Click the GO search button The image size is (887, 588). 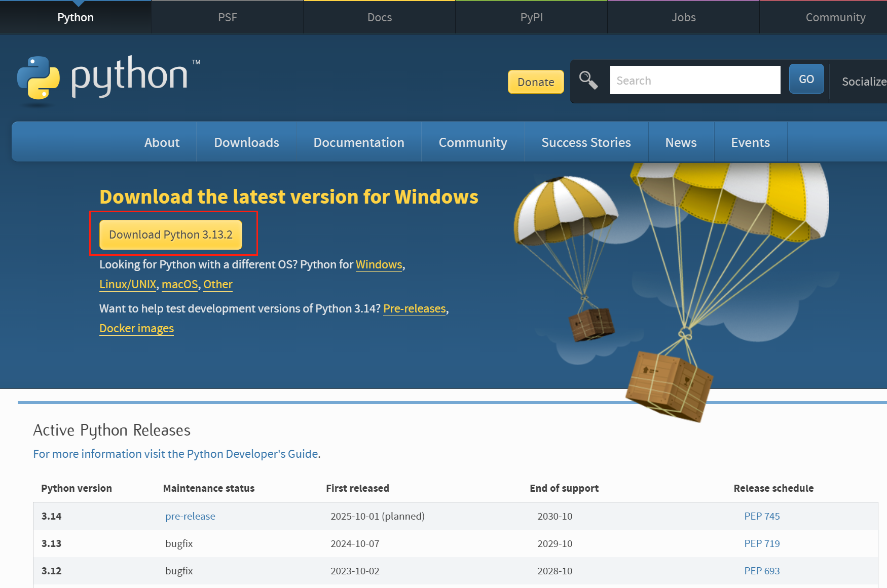pyautogui.click(x=806, y=79)
